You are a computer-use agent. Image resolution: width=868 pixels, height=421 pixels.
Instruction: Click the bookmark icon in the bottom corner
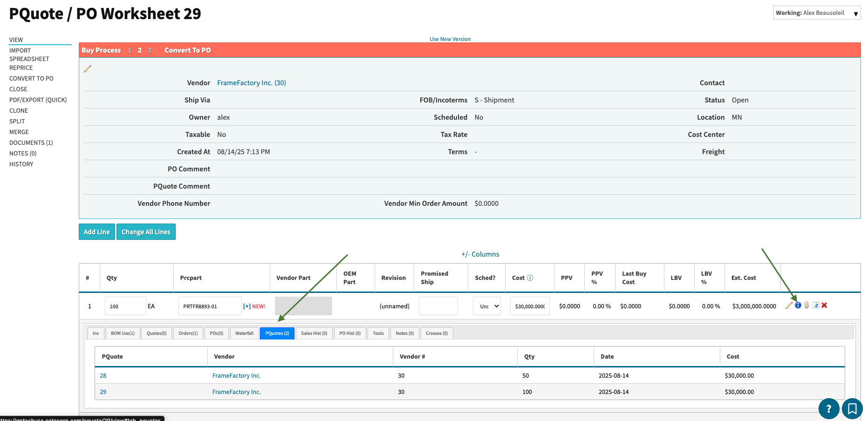tap(852, 409)
